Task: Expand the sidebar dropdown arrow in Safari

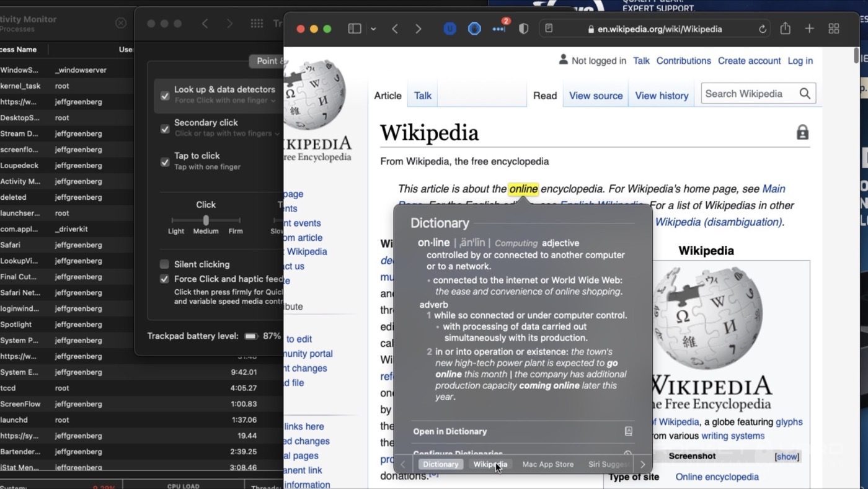Action: [x=373, y=29]
